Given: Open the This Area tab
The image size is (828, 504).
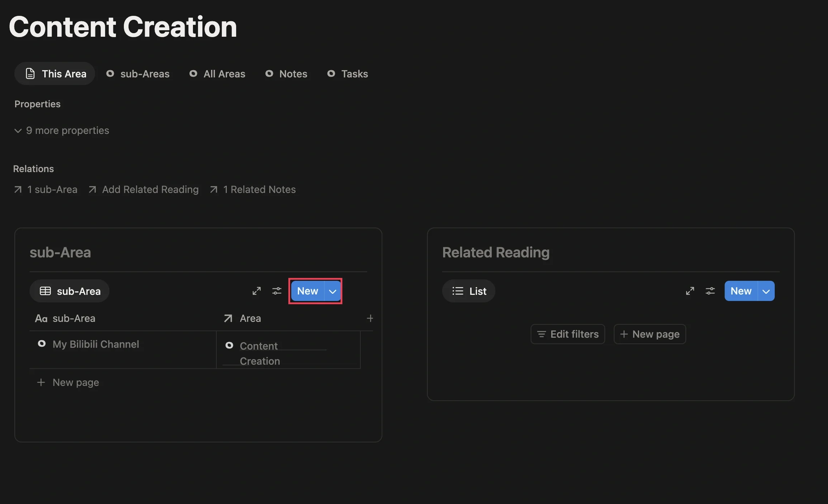Looking at the screenshot, I should click(x=55, y=74).
